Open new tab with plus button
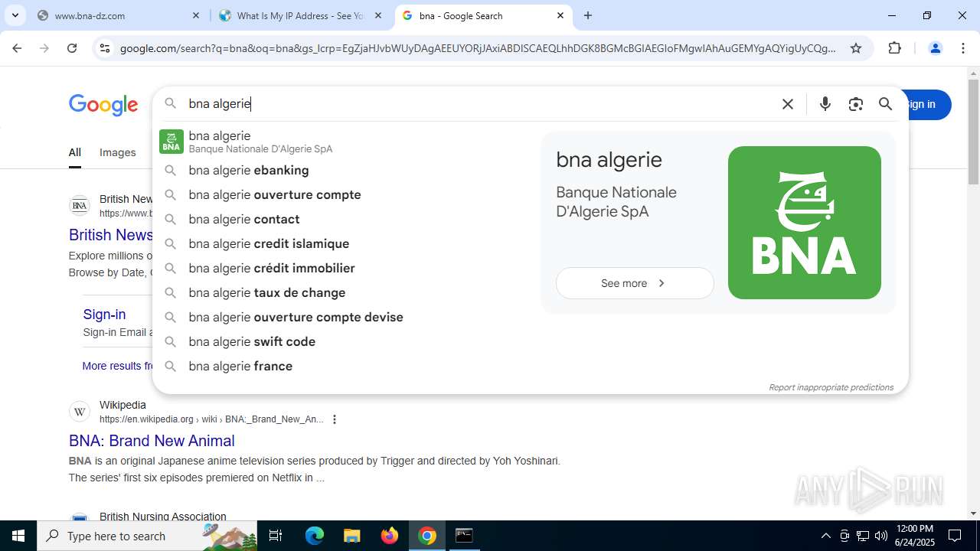This screenshot has width=980, height=551. click(x=588, y=15)
